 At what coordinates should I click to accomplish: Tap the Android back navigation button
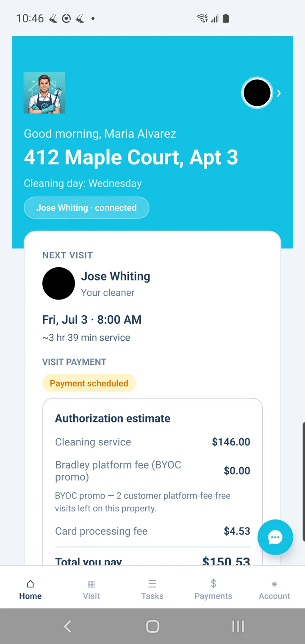[67, 626]
